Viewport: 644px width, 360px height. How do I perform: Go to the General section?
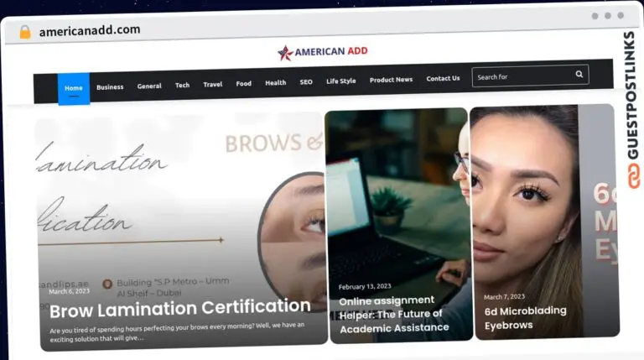coord(149,86)
